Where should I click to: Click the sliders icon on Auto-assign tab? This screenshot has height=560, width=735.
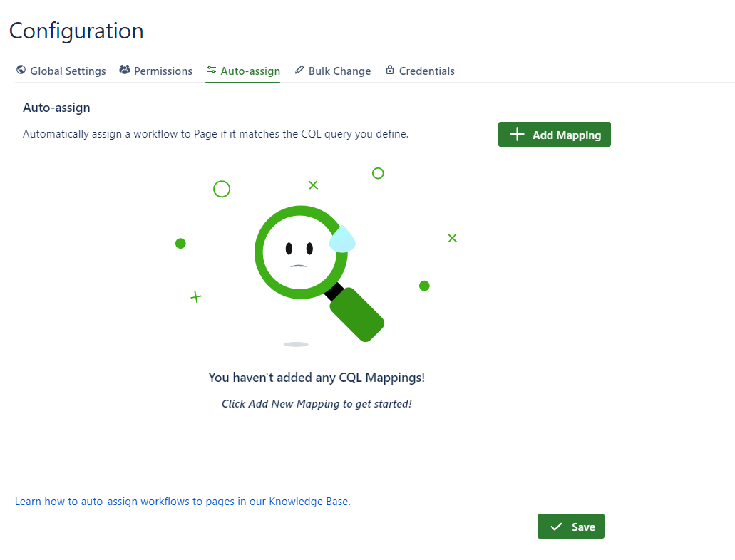211,71
